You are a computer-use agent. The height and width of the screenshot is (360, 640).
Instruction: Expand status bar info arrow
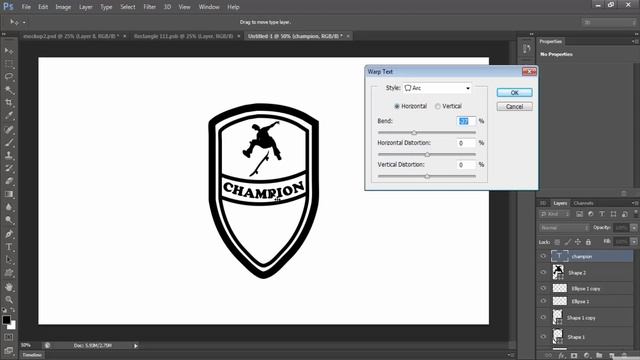pyautogui.click(x=136, y=346)
